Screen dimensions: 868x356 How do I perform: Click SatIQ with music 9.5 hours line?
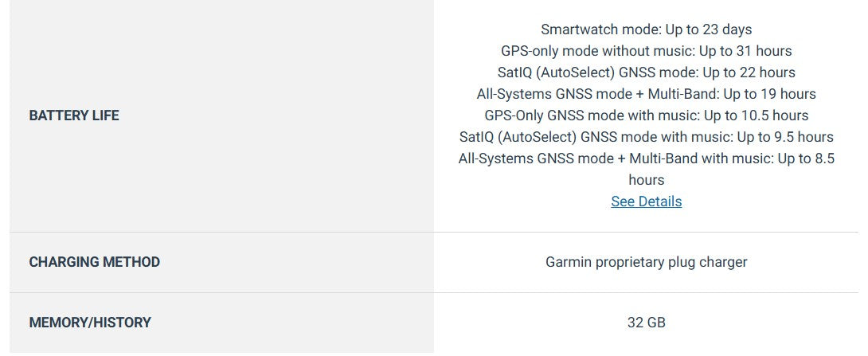[x=646, y=137]
